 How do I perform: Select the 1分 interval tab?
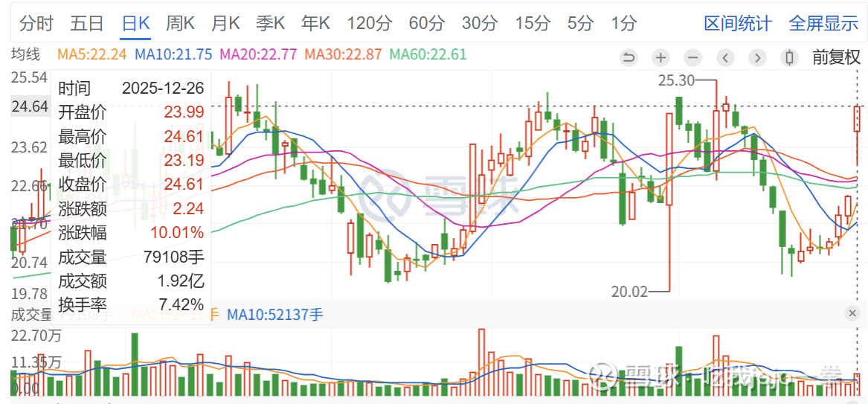[624, 23]
